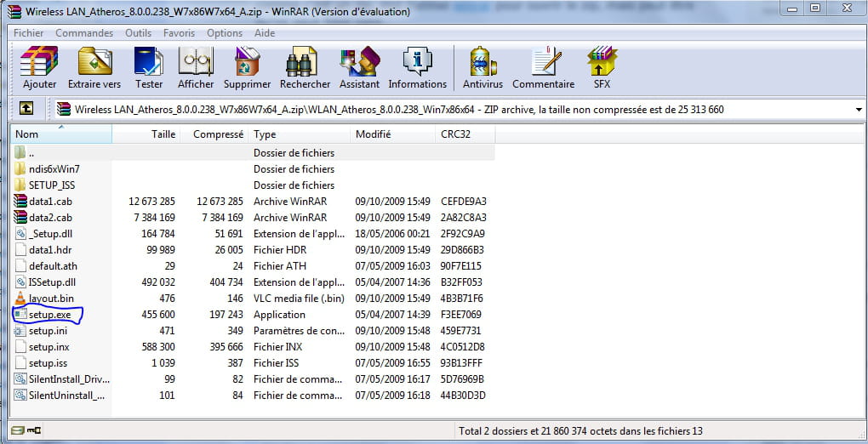This screenshot has width=868, height=444.
Task: Open the Options menu
Action: tap(225, 33)
